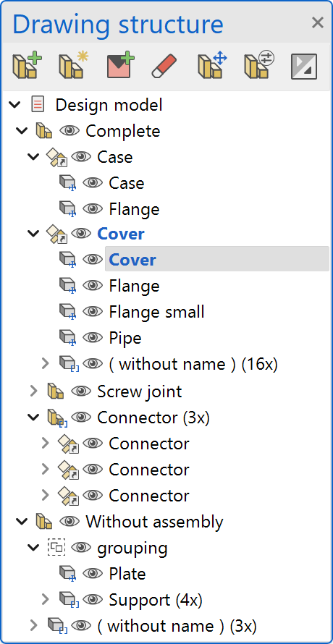Viewport: 333px width, 644px height.
Task: Select the eraser tool in the toolbar
Action: tap(164, 66)
